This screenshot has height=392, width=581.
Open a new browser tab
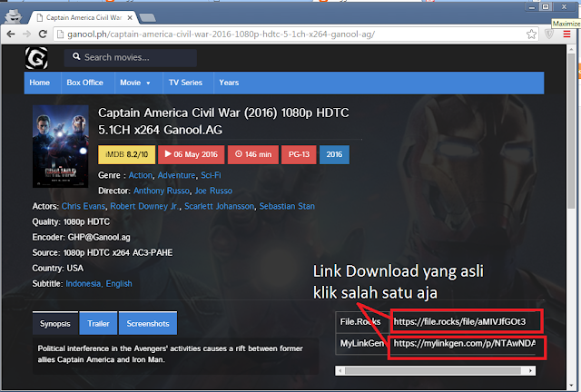point(148,17)
